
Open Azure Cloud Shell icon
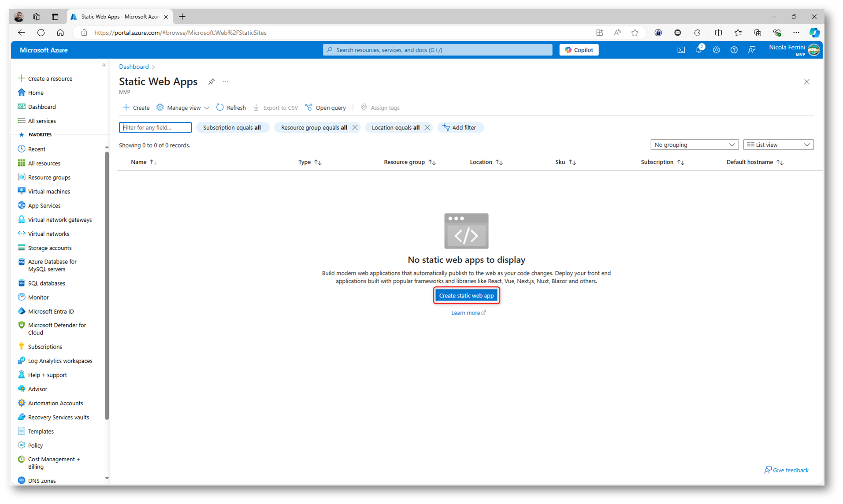tap(681, 50)
